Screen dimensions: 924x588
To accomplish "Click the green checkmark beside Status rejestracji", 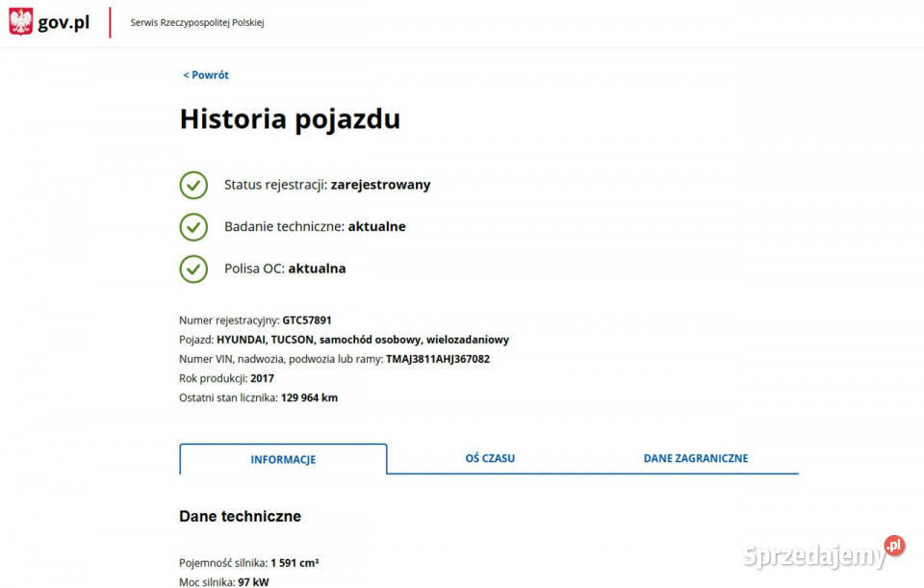I will [x=193, y=185].
